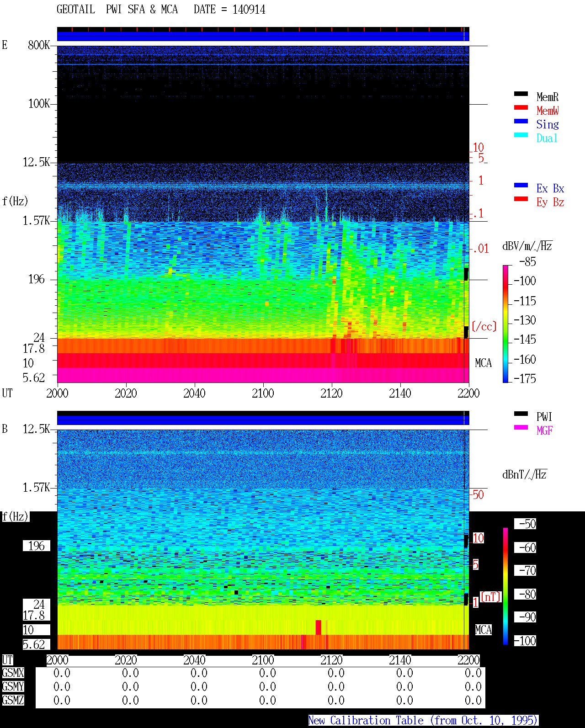The image size is (585, 728).
Task: Click the dBnT color scale bar
Action: coord(505,586)
